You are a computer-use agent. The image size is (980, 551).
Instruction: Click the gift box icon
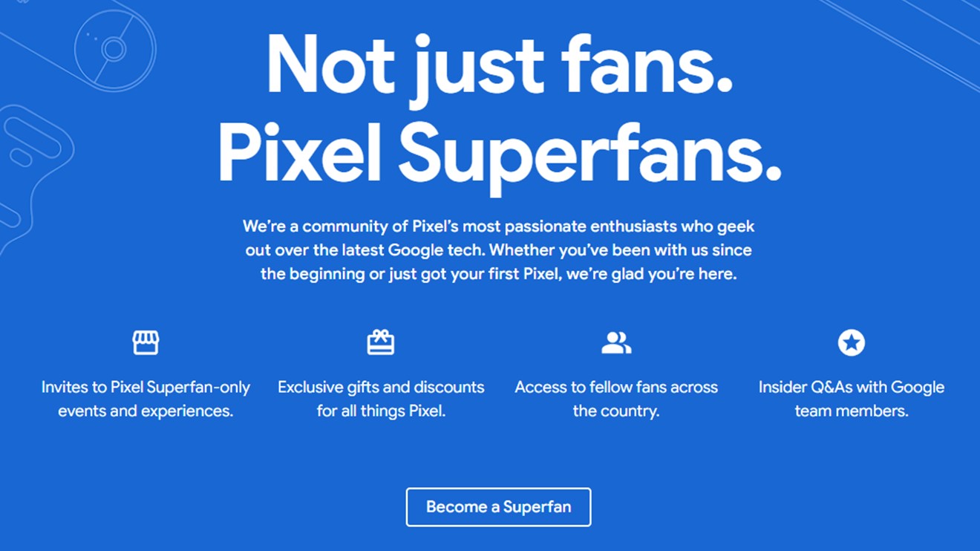pyautogui.click(x=381, y=342)
